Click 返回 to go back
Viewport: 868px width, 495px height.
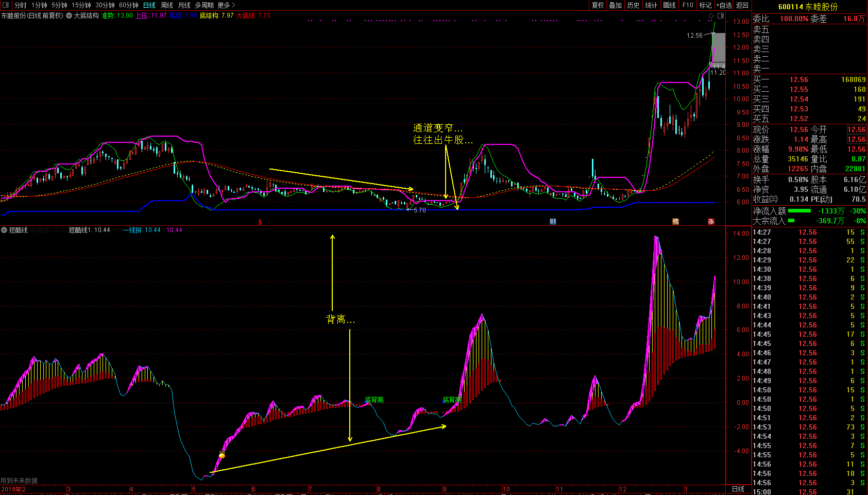point(742,5)
